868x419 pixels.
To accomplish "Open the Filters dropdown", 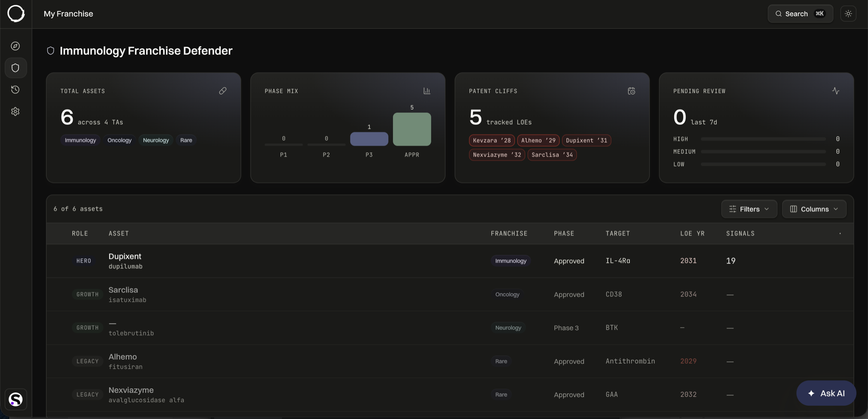I will [x=749, y=209].
